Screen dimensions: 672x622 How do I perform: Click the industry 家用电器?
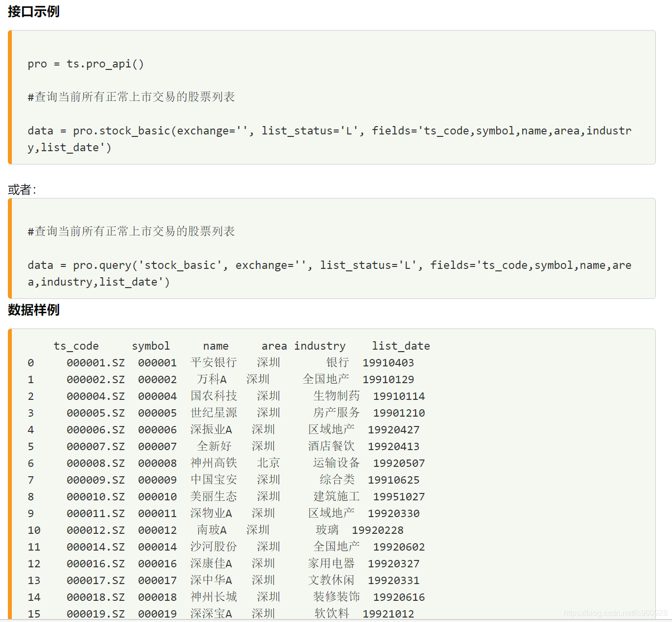tap(331, 564)
